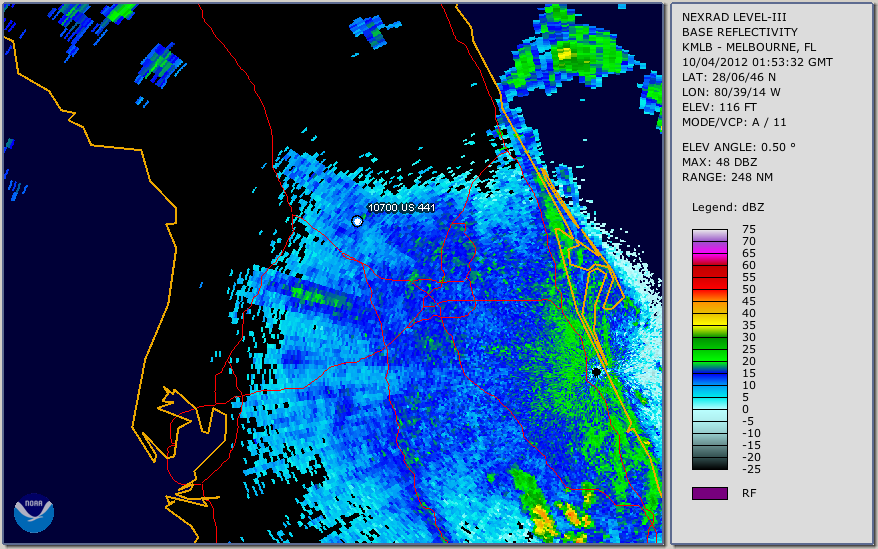Click 'BASE REFLECTIVITY' text
Viewport: 878px width, 549px height.
pyautogui.click(x=740, y=32)
